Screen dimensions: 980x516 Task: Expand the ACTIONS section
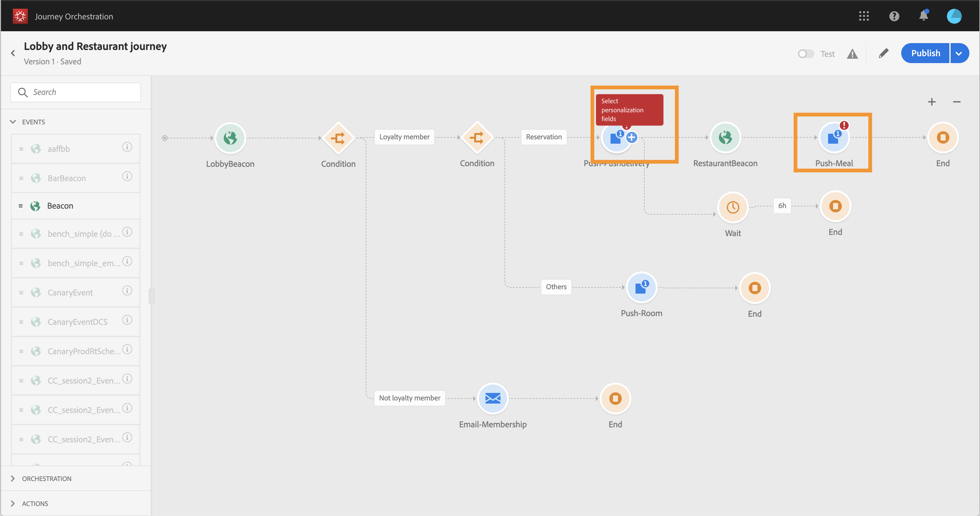[13, 504]
